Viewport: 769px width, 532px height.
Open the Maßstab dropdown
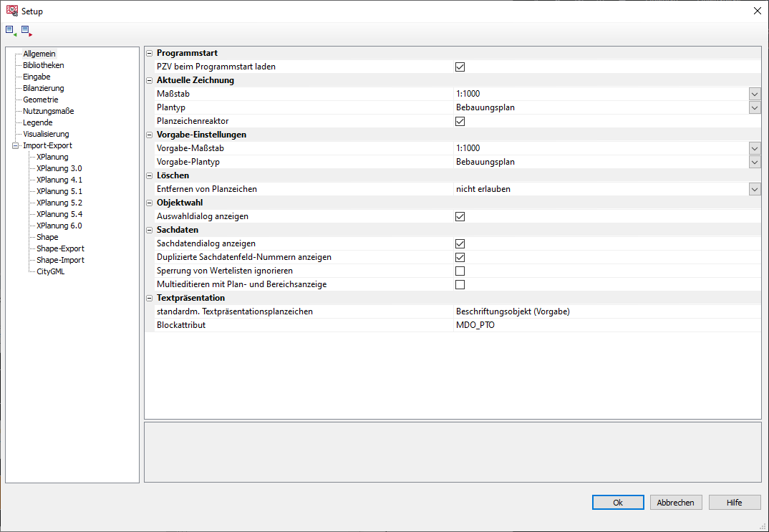(x=754, y=94)
